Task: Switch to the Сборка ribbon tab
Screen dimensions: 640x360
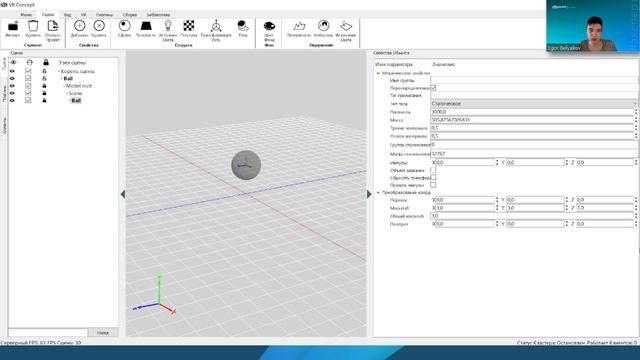Action: 130,15
